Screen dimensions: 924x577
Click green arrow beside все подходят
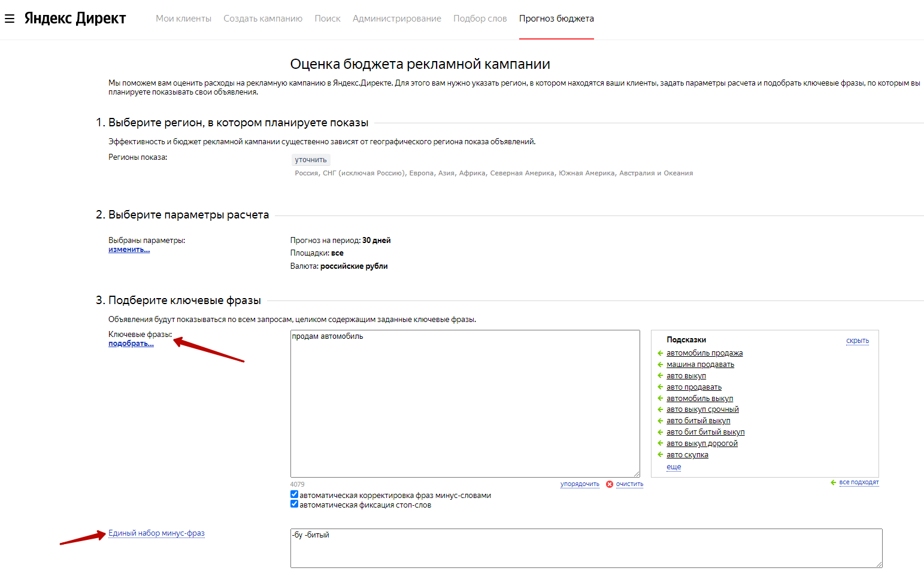point(833,482)
